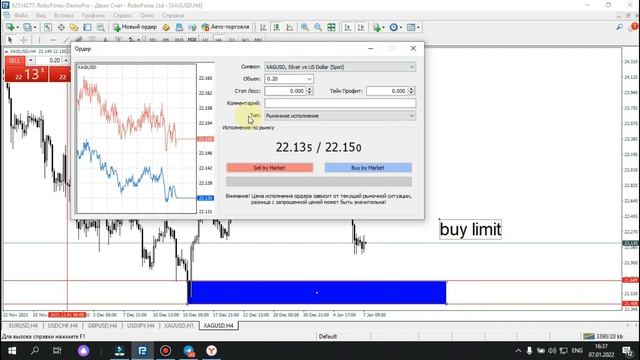Switch chart to candlesticks icon
Screen dimensions: 640x360
[x=276, y=27]
